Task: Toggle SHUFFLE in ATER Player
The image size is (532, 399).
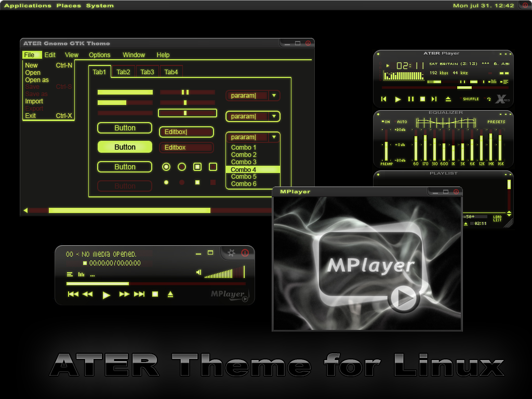Action: coord(471,99)
